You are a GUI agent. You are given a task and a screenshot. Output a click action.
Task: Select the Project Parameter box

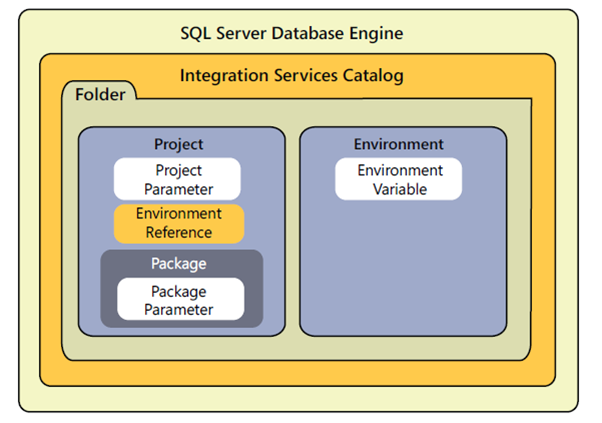click(178, 179)
